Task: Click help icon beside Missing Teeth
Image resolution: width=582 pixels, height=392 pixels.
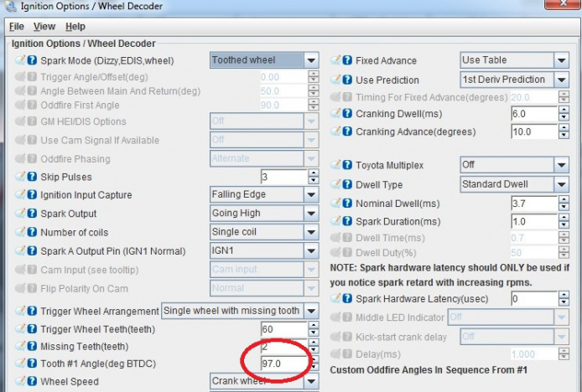Action: click(x=33, y=346)
